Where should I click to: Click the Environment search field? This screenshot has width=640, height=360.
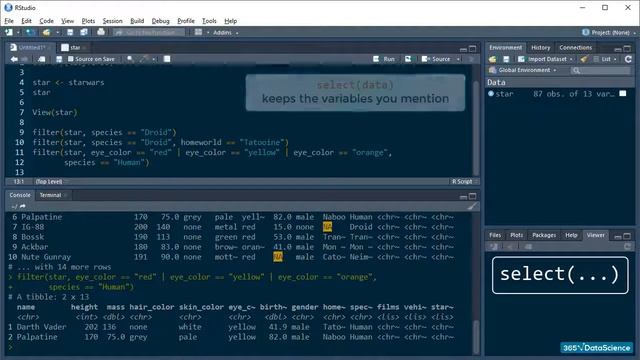point(601,71)
